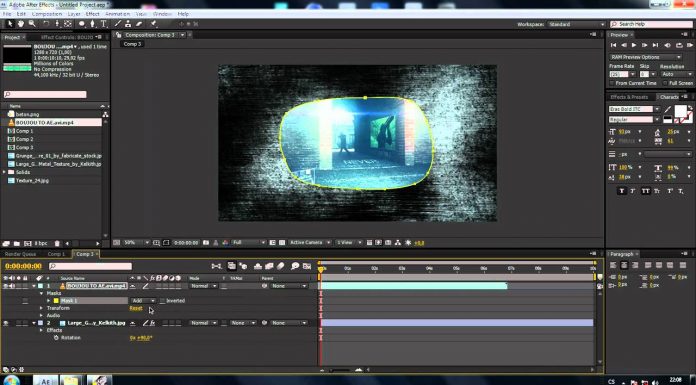Enable the Full Screen checkbox
The width and height of the screenshot is (696, 385).
click(665, 83)
